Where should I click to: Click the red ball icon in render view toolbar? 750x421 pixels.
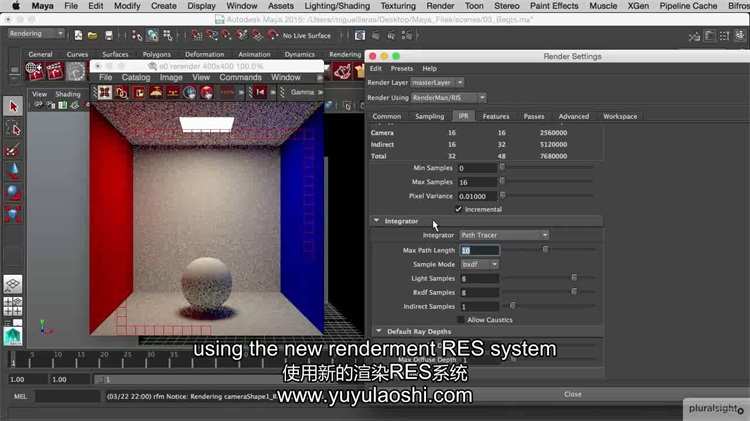click(207, 92)
